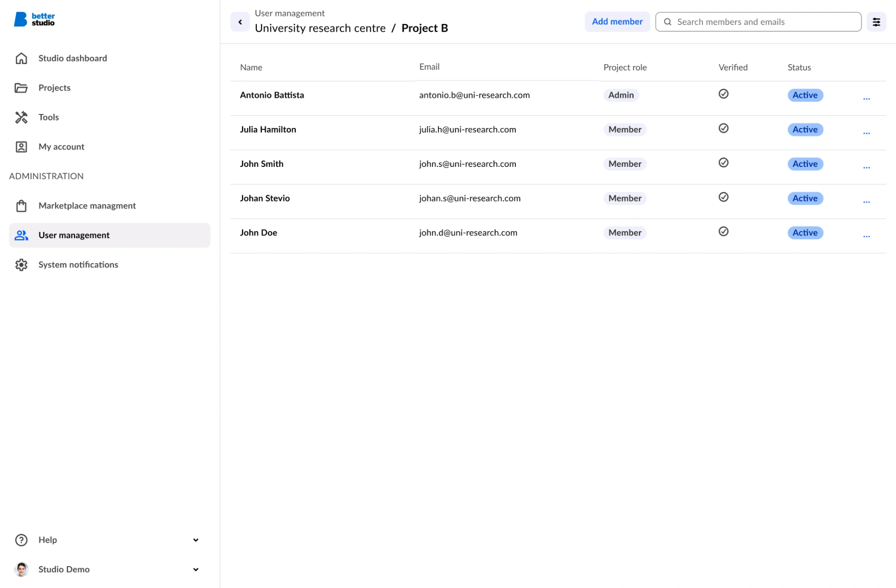The image size is (896, 588).
Task: Click Johan Stevio's Active status badge
Action: [805, 198]
